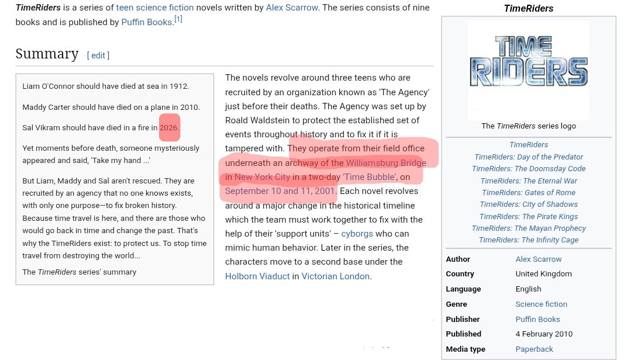Image resolution: width=631 pixels, height=364 pixels.
Task: Open the Victorian London link
Action: point(336,276)
